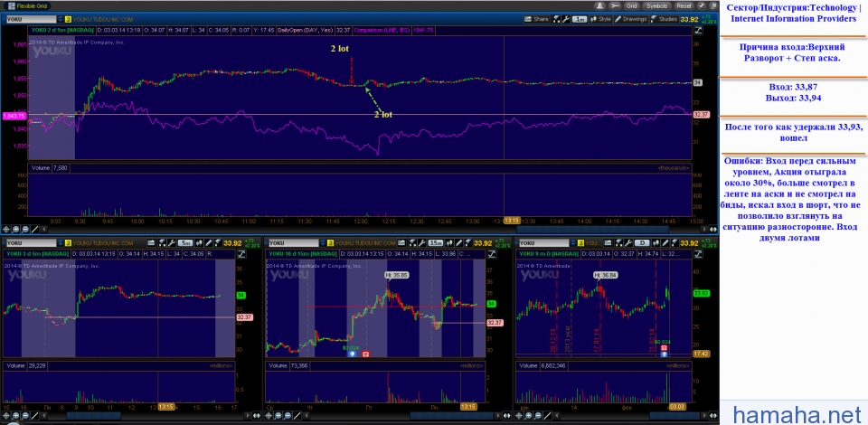The height and width of the screenshot is (425, 868).
Task: Click the 03.03 date marker on daily chart
Action: (677, 406)
